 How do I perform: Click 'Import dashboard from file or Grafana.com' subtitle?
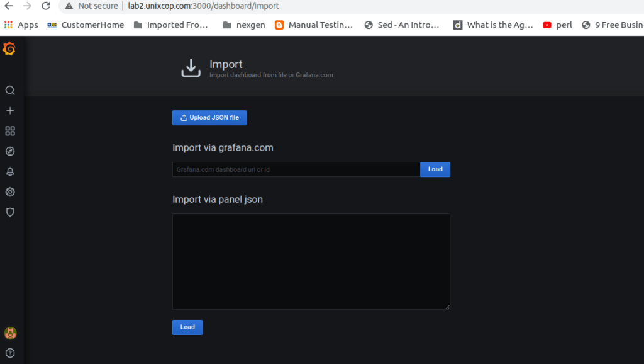[271, 76]
